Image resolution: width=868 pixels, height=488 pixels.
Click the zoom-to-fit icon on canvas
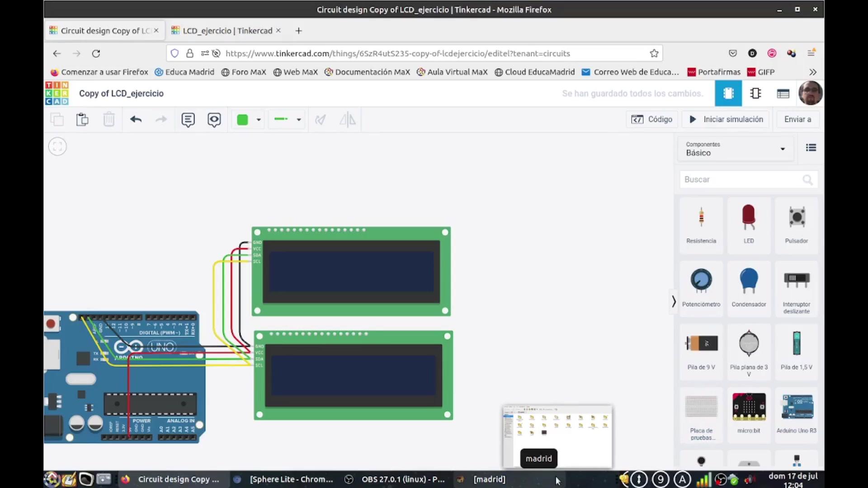point(57,146)
